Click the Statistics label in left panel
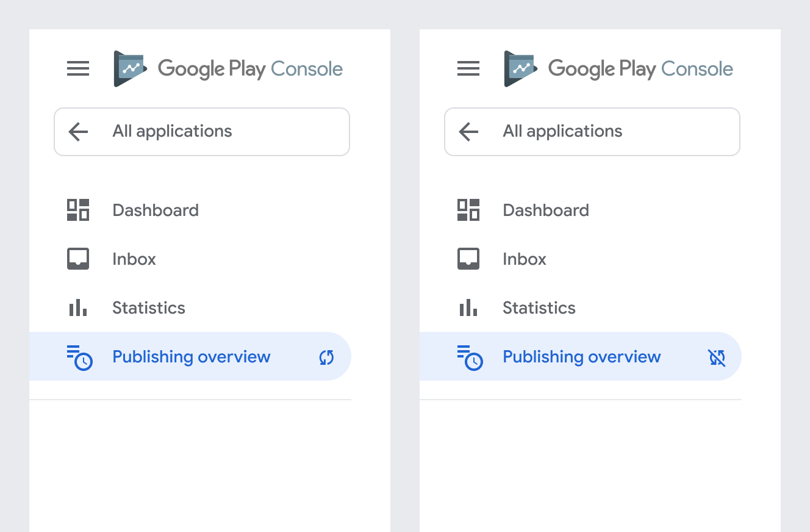The image size is (810, 532). [149, 308]
